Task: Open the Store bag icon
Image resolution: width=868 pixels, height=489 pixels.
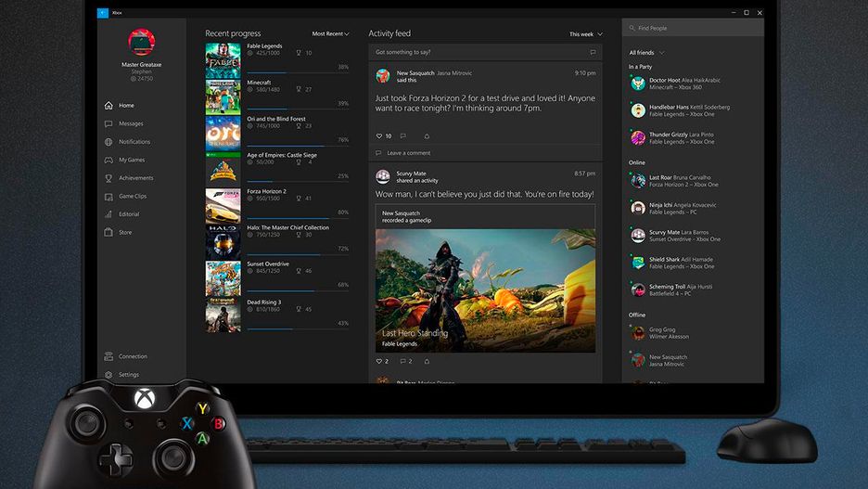Action: click(x=108, y=233)
